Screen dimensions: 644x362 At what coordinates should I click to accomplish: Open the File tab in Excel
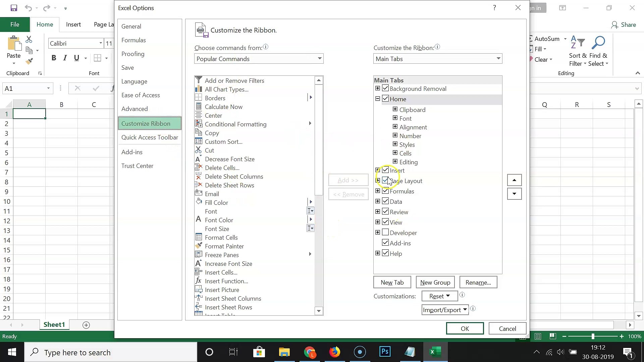15,24
